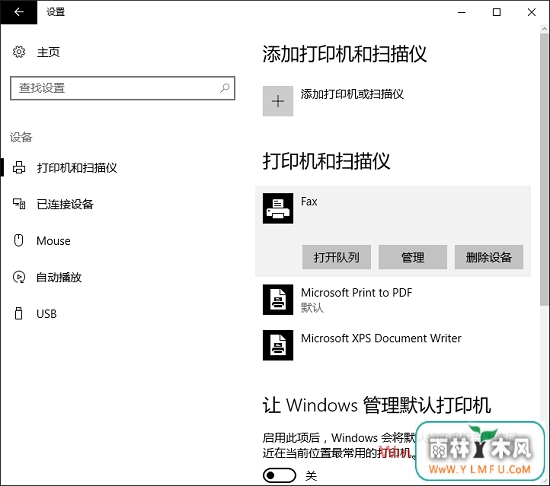Select Microsoft XPS Document Writer icon
Screen dimensions: 550x486
click(x=278, y=345)
